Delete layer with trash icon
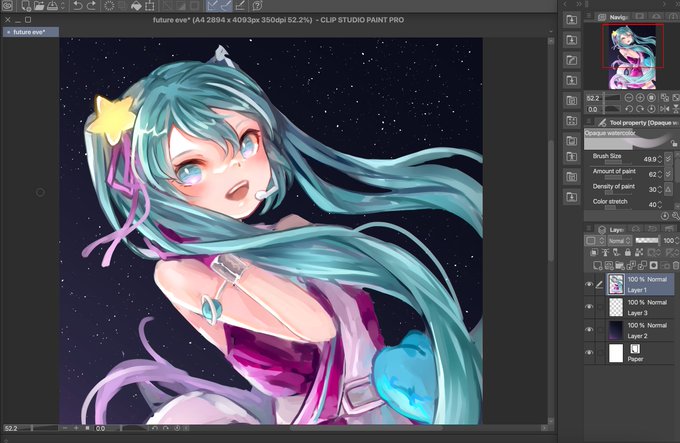This screenshot has height=443, width=680. [x=676, y=265]
